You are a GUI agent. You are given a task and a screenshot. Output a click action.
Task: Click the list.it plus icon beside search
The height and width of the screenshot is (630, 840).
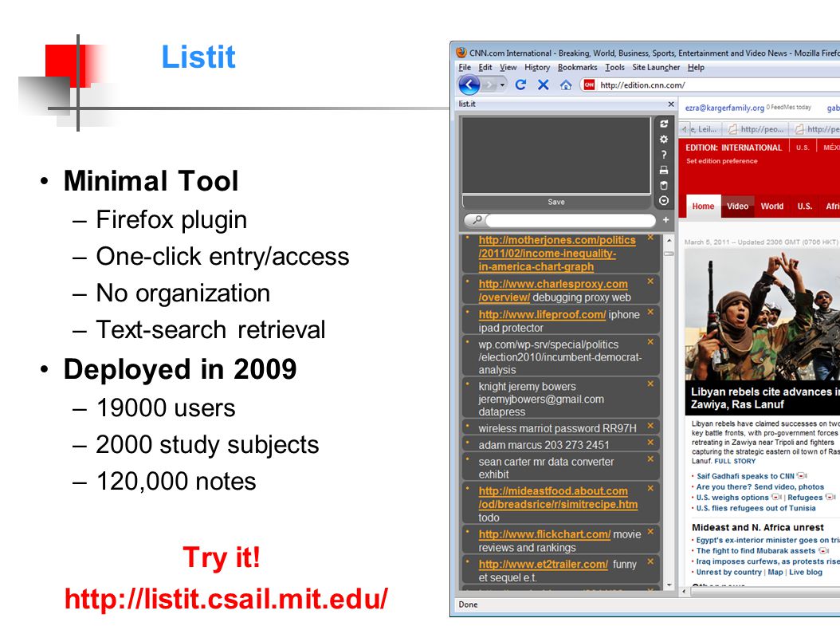coord(665,220)
